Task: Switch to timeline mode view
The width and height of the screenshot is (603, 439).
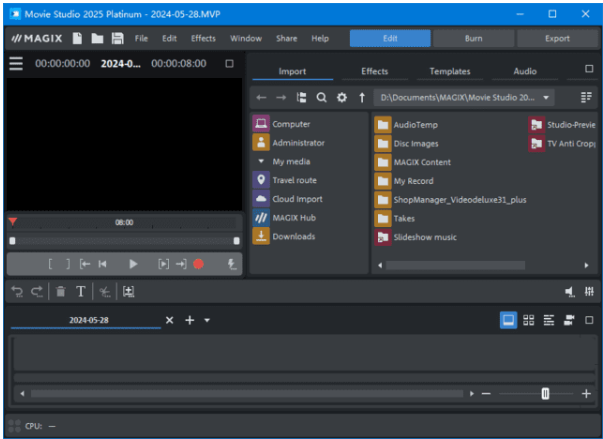Action: pyautogui.click(x=549, y=320)
